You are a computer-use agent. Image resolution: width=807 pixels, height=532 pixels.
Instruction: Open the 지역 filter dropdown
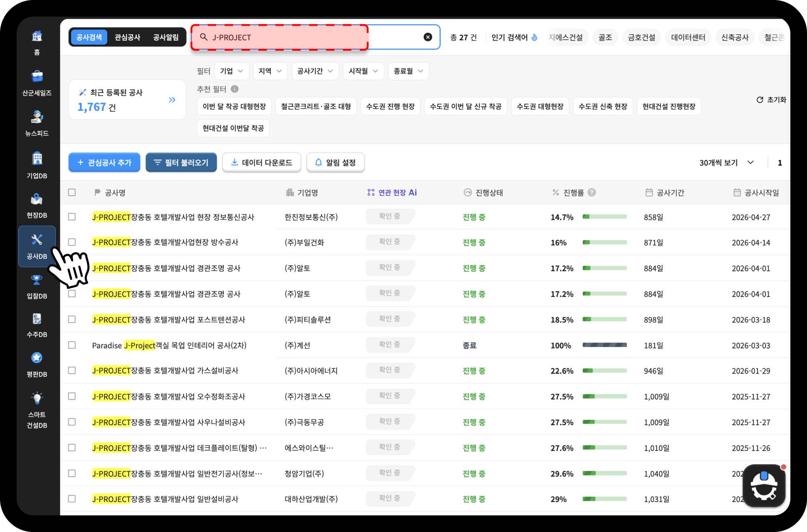[x=270, y=71]
